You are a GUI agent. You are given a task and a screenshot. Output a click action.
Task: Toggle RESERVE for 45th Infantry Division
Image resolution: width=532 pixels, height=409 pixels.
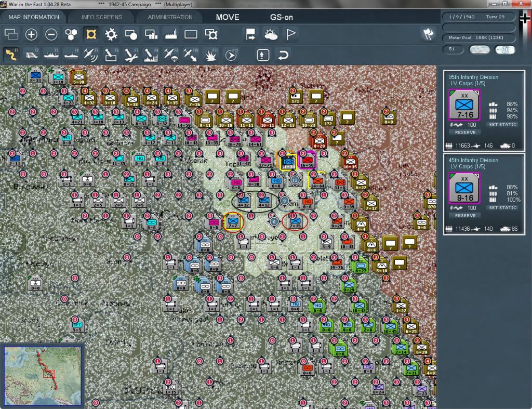click(x=465, y=216)
